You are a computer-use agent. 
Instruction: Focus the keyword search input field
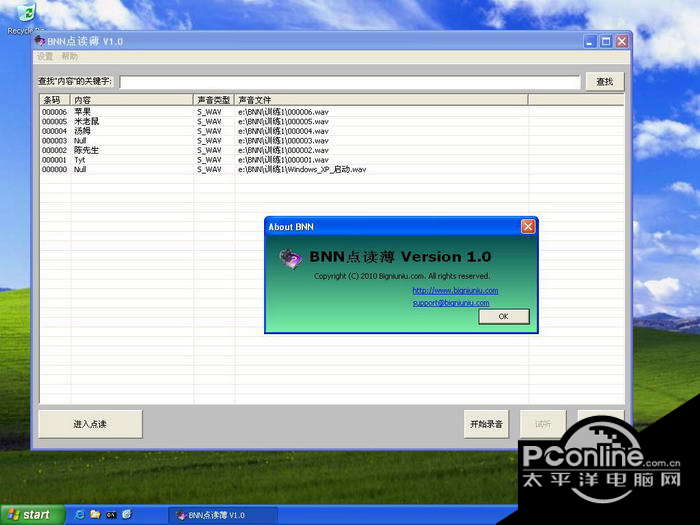pos(350,82)
